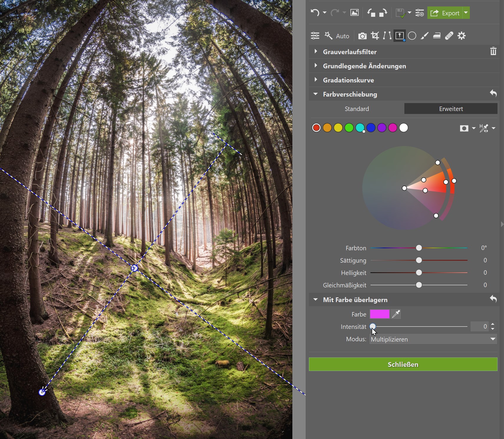The image size is (504, 439).
Task: Expand the side panel arrow at right edge
Action: point(502,224)
